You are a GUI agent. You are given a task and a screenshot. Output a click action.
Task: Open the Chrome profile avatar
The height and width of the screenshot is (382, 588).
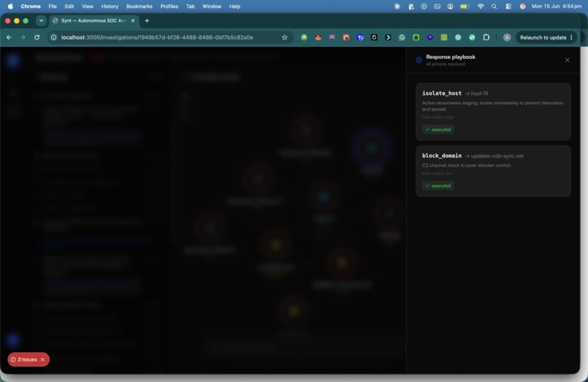[507, 37]
